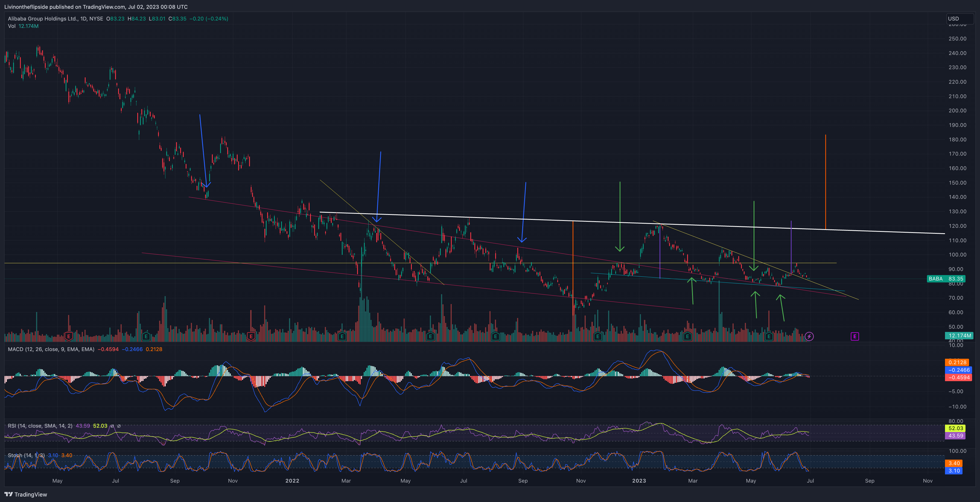Image resolution: width=980 pixels, height=502 pixels.
Task: Select the green earnings E marker of November 2022
Action: [x=598, y=336]
